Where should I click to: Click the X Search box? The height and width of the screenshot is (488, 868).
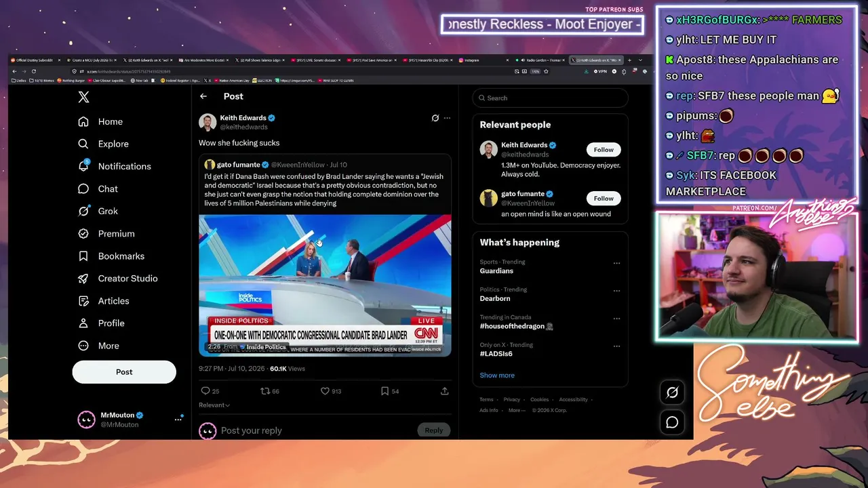click(550, 98)
